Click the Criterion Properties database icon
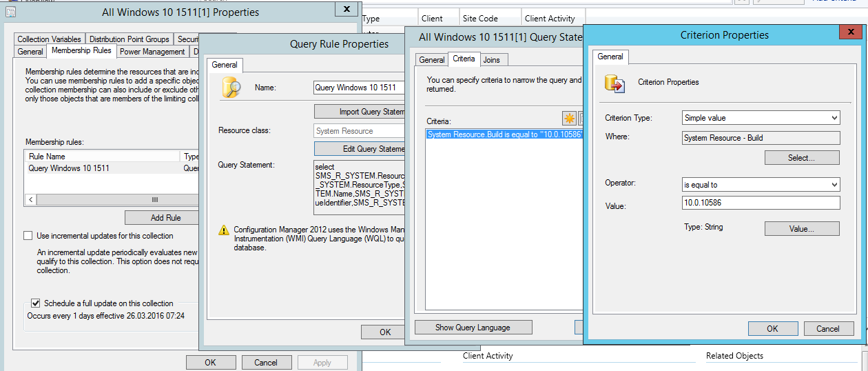The image size is (868, 371). point(614,83)
